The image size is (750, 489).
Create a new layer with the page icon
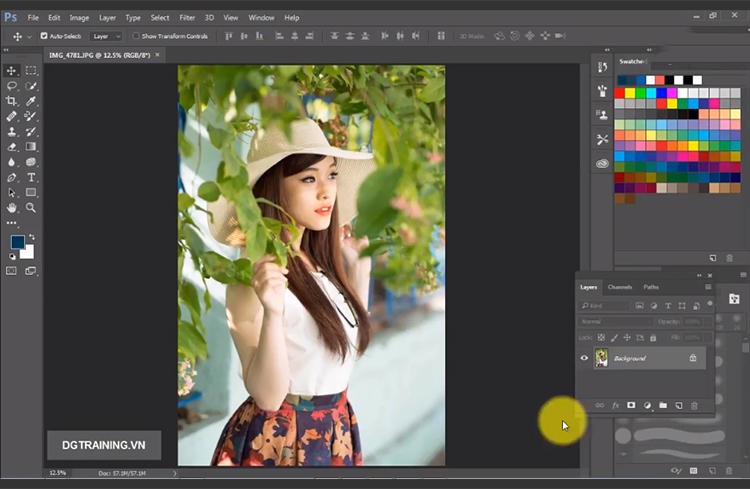point(678,405)
